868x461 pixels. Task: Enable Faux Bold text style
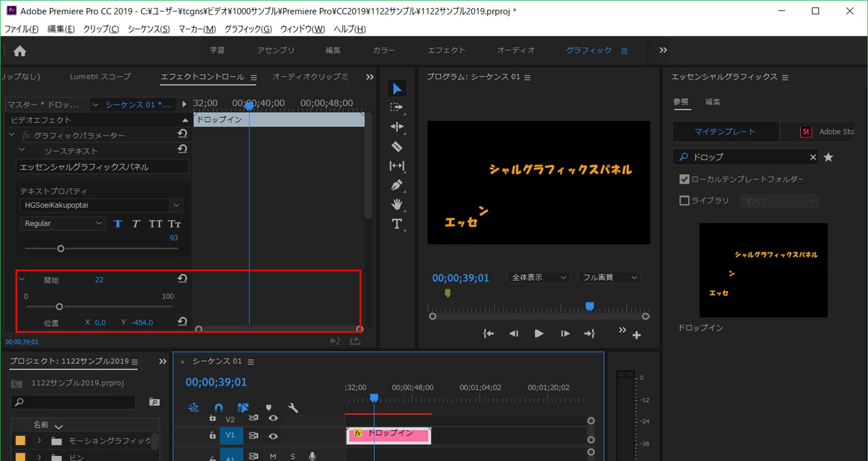point(118,224)
